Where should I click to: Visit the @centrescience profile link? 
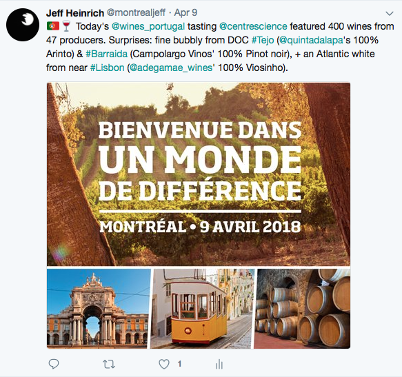coord(253,26)
